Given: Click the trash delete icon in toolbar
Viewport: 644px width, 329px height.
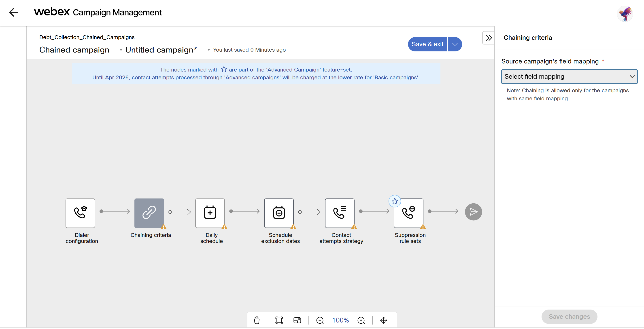Looking at the screenshot, I should point(257,320).
